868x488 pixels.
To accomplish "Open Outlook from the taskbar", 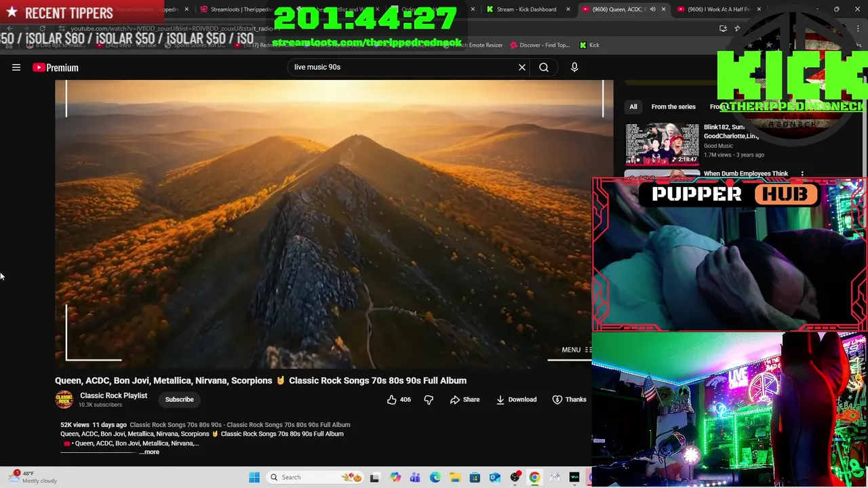I will 495,477.
